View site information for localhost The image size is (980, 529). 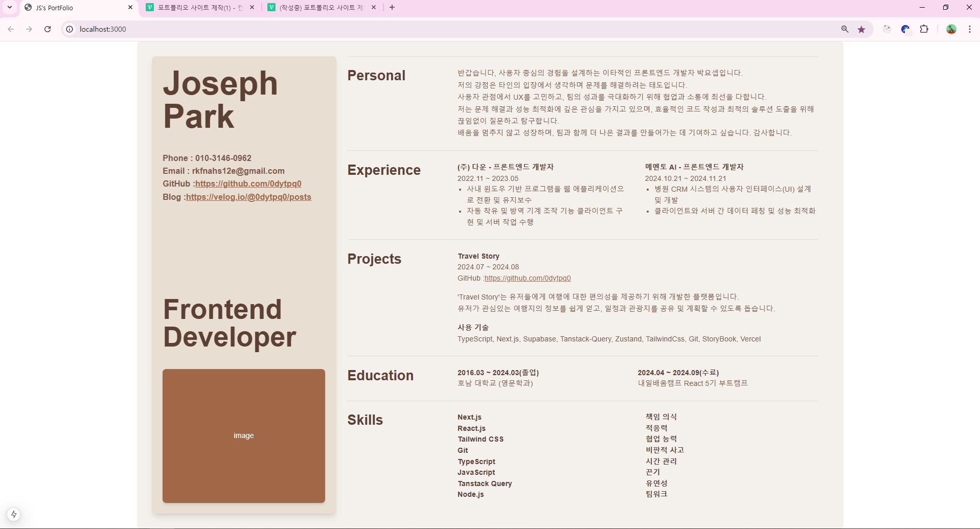click(x=70, y=29)
